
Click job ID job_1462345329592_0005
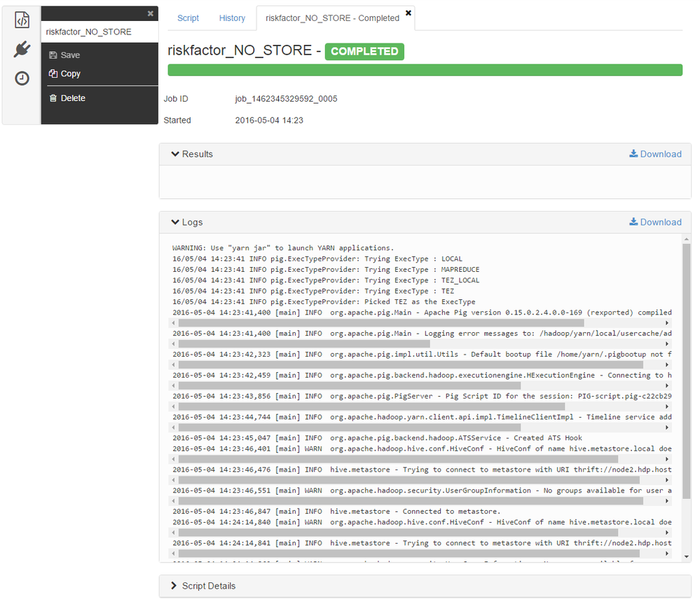tap(286, 99)
